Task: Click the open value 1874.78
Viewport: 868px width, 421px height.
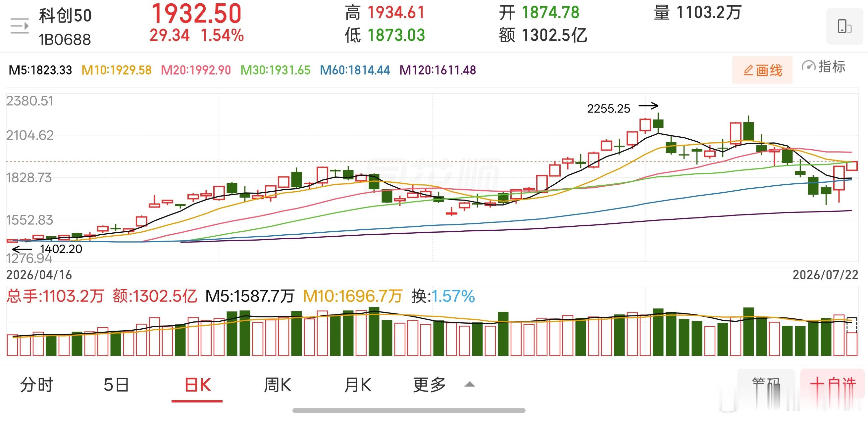Action: [x=551, y=13]
